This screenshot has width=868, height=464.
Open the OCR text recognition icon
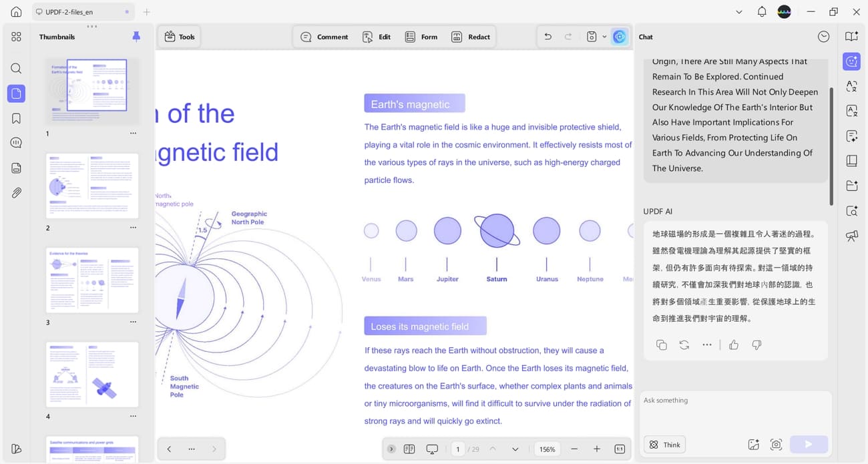(x=851, y=111)
